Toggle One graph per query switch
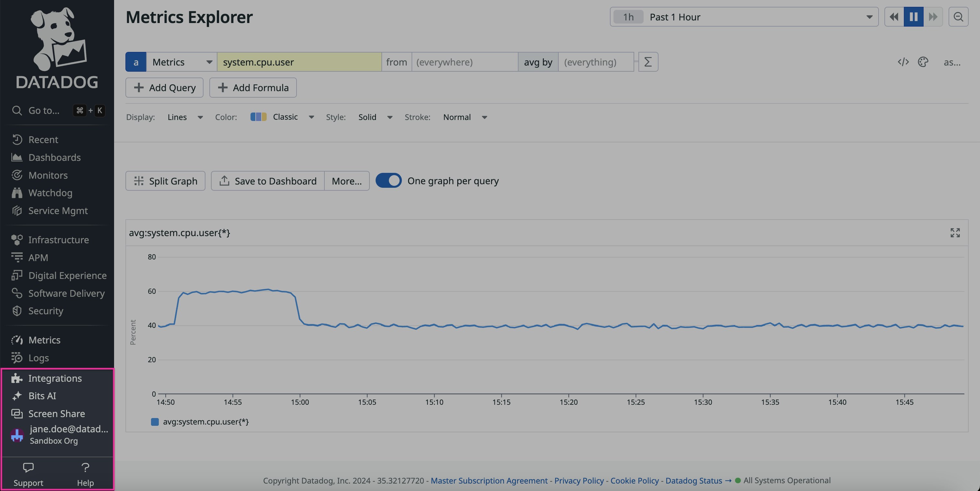Image resolution: width=980 pixels, height=491 pixels. click(389, 181)
